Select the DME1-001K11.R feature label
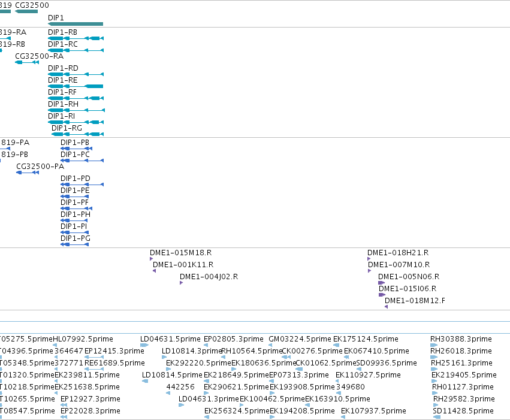Screen dimensions: 510x420 183,265
